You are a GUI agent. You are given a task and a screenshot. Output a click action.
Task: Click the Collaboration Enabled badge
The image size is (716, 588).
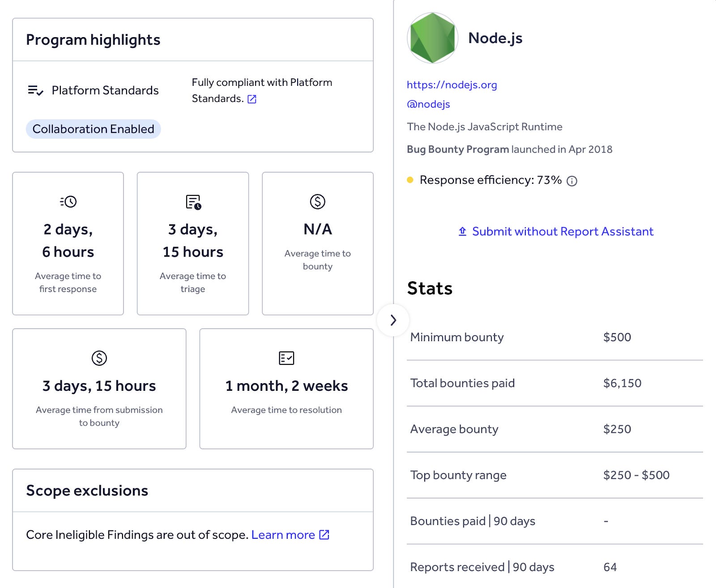[x=94, y=129]
